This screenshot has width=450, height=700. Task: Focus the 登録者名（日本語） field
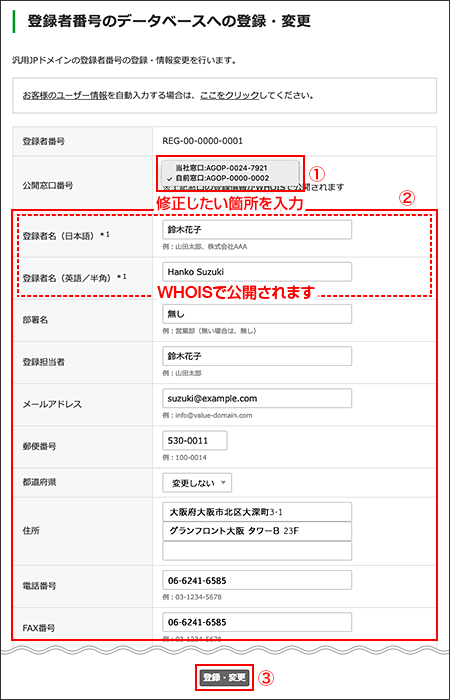pyautogui.click(x=257, y=230)
